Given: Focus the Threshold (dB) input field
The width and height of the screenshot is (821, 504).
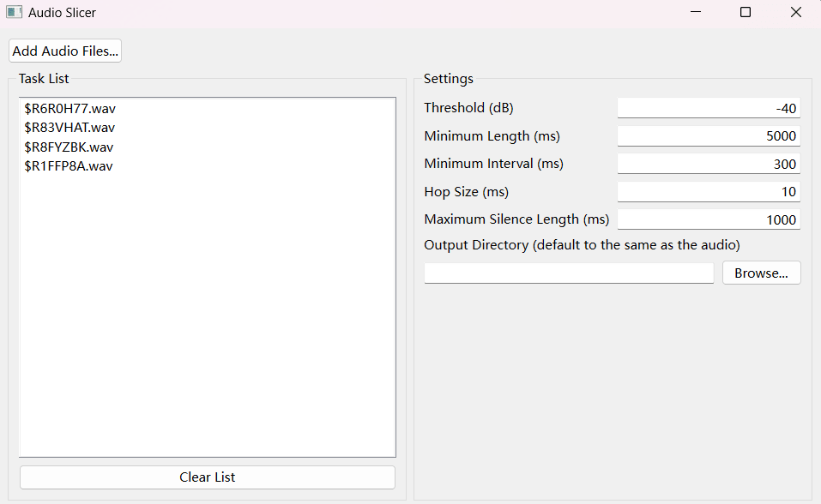Looking at the screenshot, I should coord(709,108).
